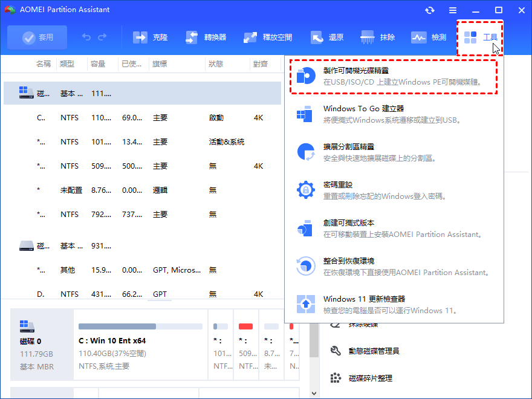This screenshot has width=532, height=399.
Task: Click the 已使... column header
Action: point(132,64)
